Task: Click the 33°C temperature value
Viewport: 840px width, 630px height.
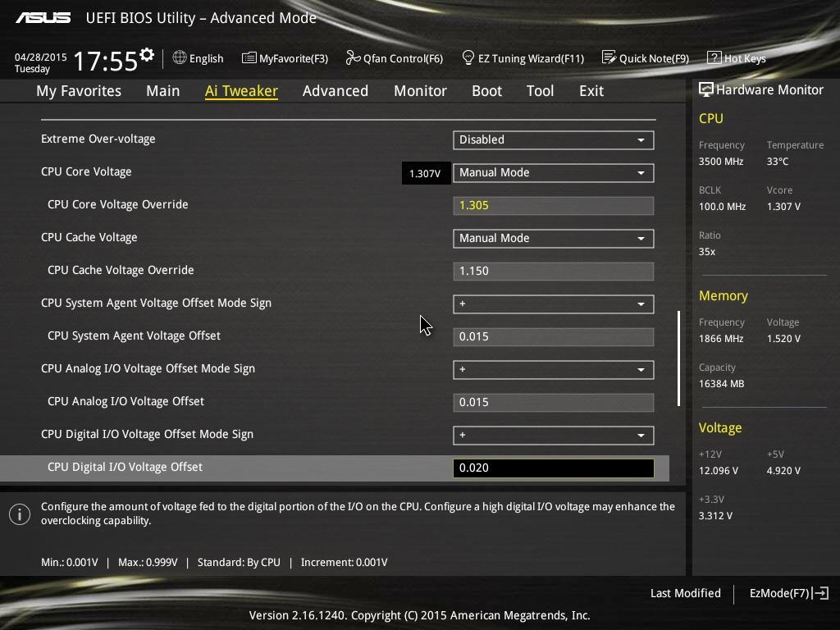Action: click(778, 162)
